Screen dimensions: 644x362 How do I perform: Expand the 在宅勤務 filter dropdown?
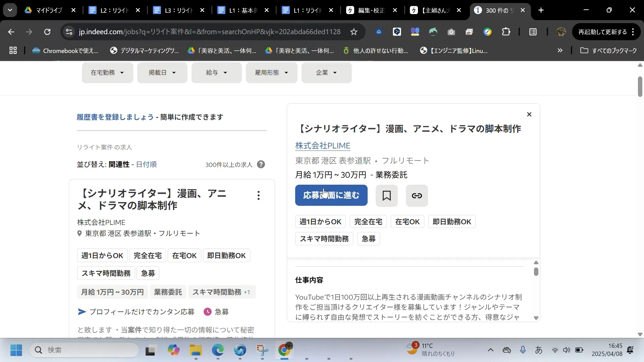pos(107,72)
